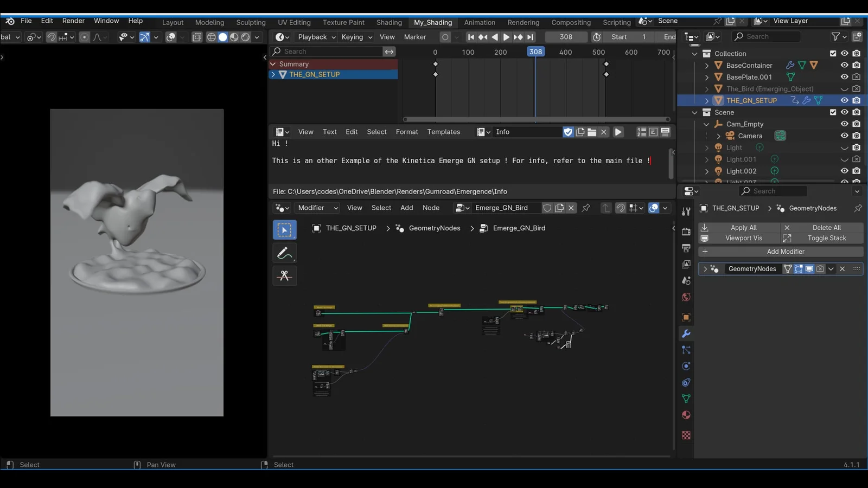The height and width of the screenshot is (488, 868).
Task: Toggle viewport display of the GeometryNodes modifier
Action: click(809, 268)
